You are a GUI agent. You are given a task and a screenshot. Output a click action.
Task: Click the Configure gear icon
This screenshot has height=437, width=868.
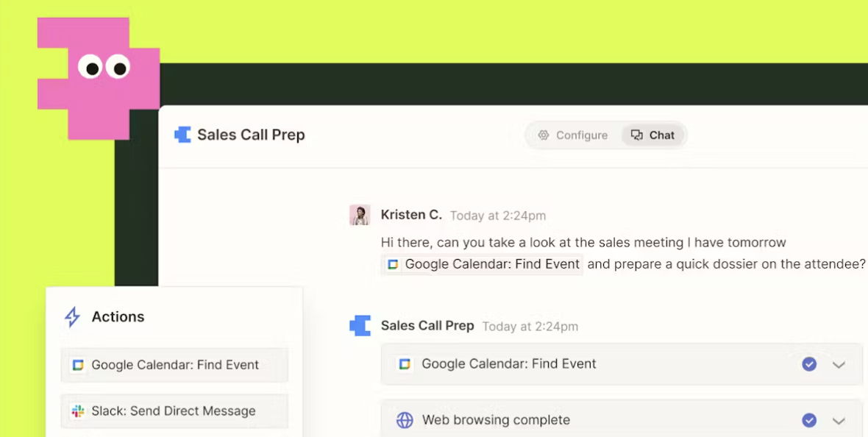click(544, 135)
